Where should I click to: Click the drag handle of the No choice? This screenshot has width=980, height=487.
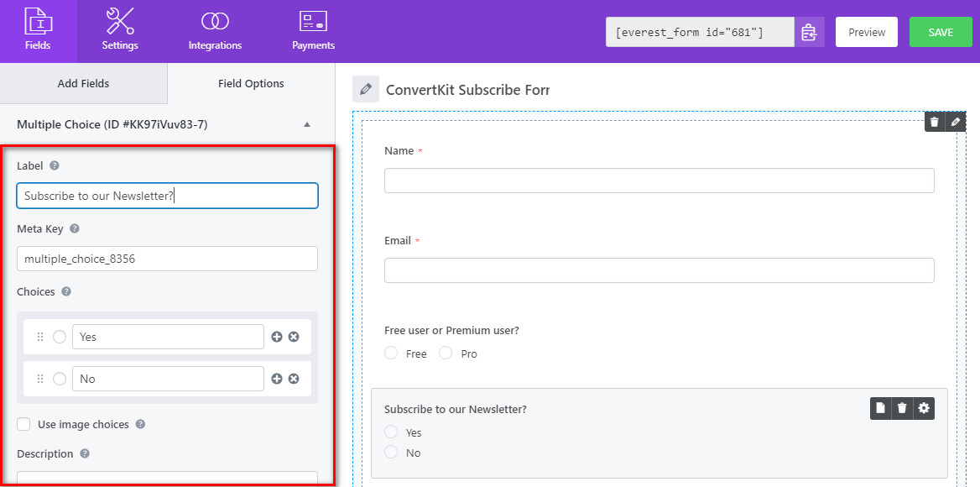[x=39, y=379]
